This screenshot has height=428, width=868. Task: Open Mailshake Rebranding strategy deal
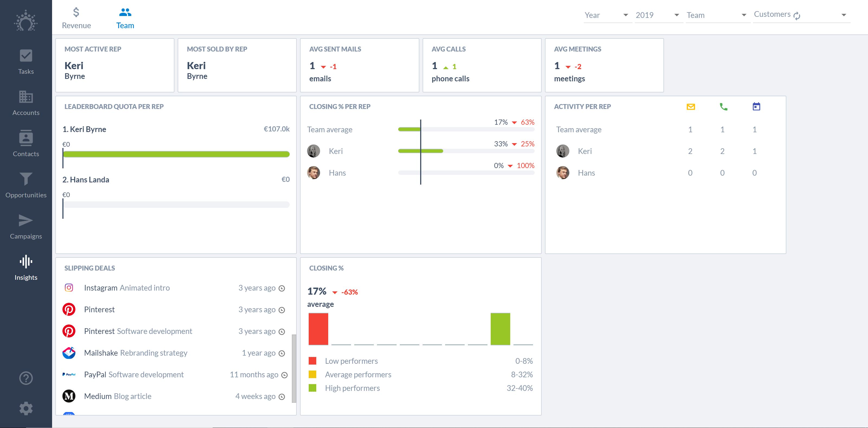click(x=135, y=353)
